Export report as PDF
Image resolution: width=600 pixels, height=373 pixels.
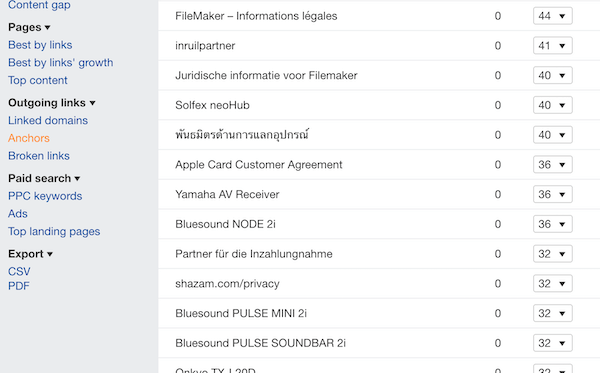19,286
